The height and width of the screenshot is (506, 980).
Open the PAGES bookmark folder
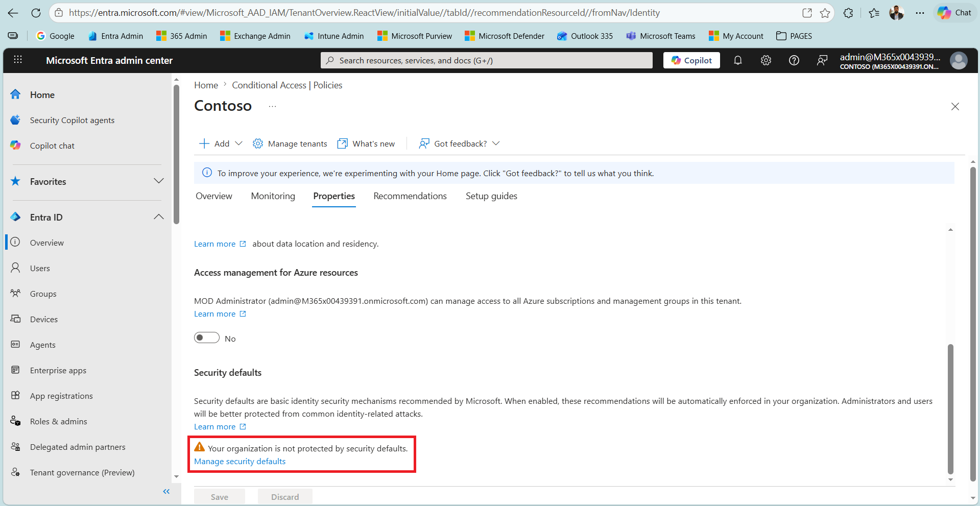point(794,36)
